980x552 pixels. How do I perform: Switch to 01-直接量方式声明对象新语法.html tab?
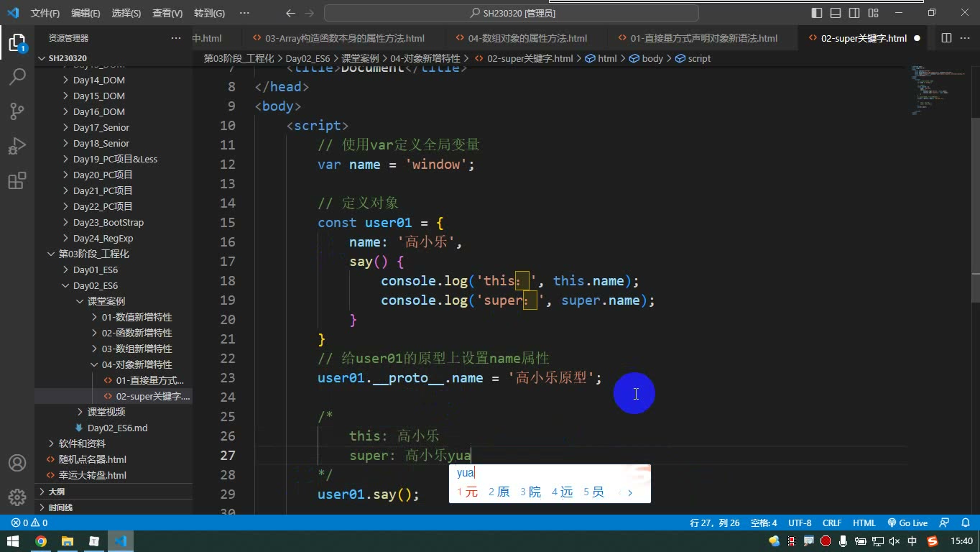pos(703,38)
